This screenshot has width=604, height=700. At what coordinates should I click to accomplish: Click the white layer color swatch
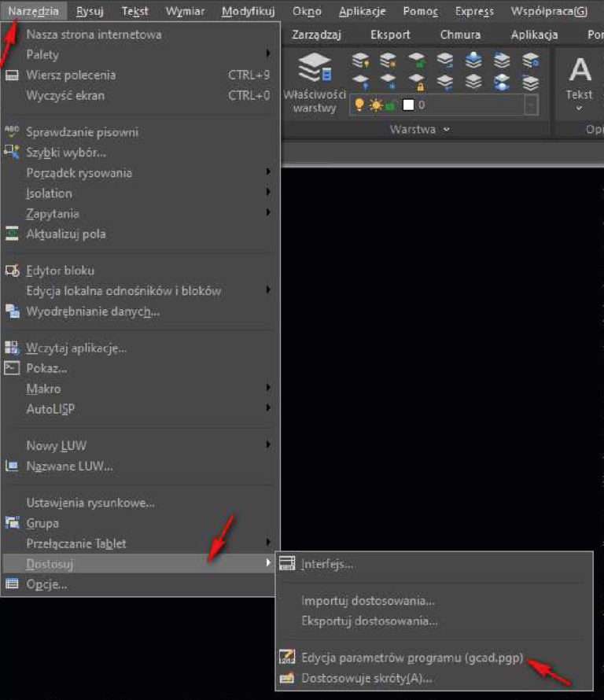(407, 105)
